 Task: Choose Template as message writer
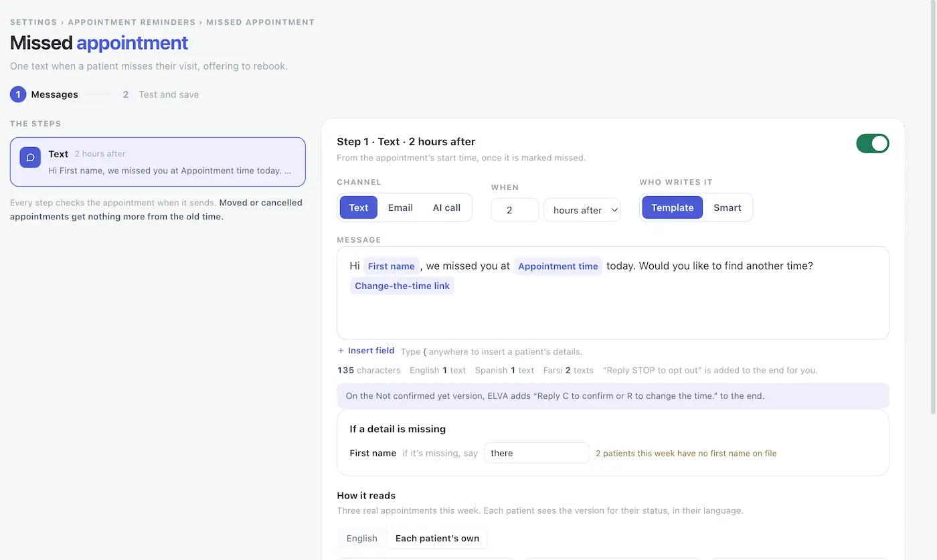click(673, 207)
